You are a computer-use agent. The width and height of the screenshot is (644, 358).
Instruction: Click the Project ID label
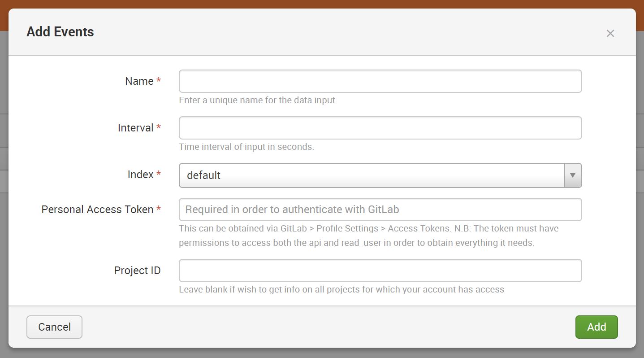[x=137, y=271]
